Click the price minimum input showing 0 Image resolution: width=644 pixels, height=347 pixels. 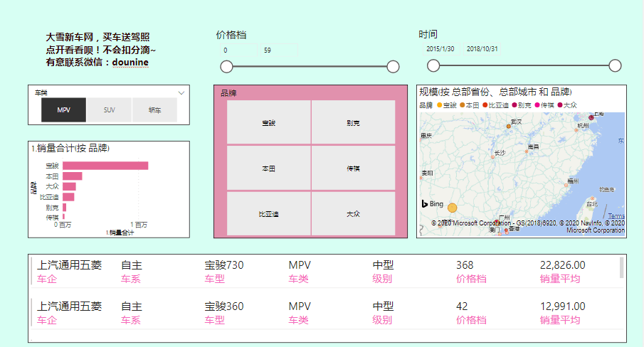[x=238, y=50]
